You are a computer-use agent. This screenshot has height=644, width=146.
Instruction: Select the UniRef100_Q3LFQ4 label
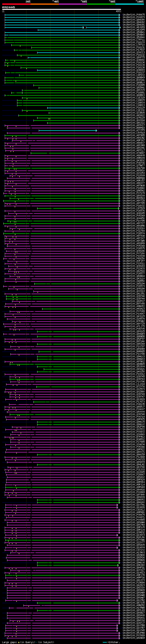coord(134,168)
